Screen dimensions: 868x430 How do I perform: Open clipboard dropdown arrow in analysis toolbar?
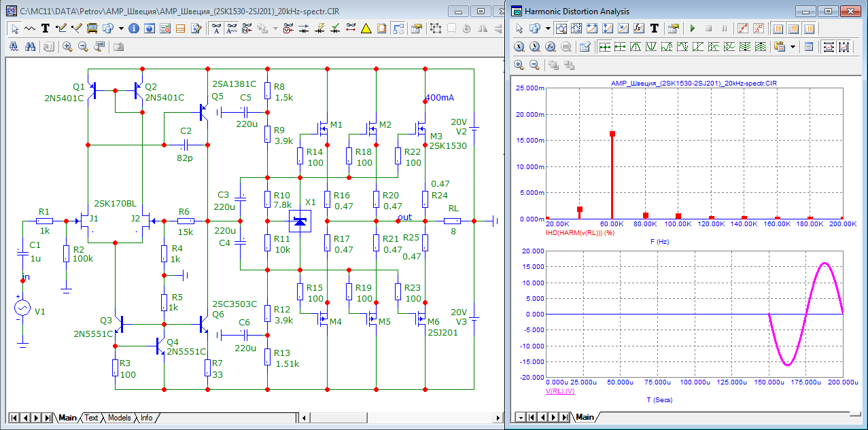click(793, 47)
